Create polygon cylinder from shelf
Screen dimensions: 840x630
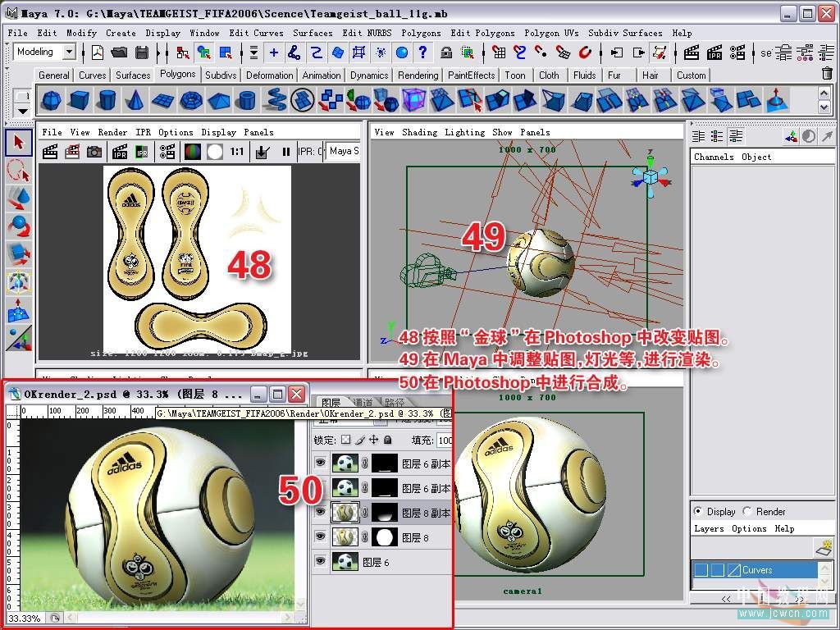point(107,100)
